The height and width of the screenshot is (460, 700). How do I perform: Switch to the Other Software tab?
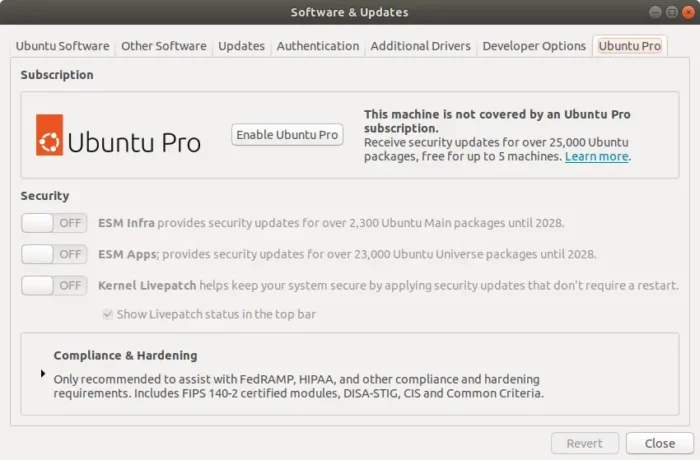pyautogui.click(x=164, y=46)
